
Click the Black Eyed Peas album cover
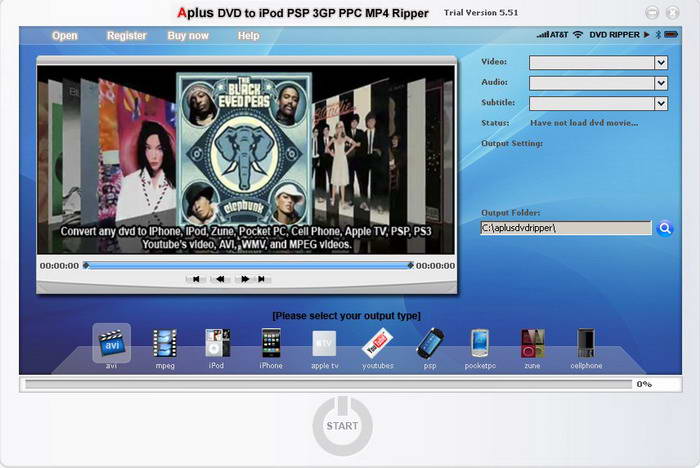point(245,150)
